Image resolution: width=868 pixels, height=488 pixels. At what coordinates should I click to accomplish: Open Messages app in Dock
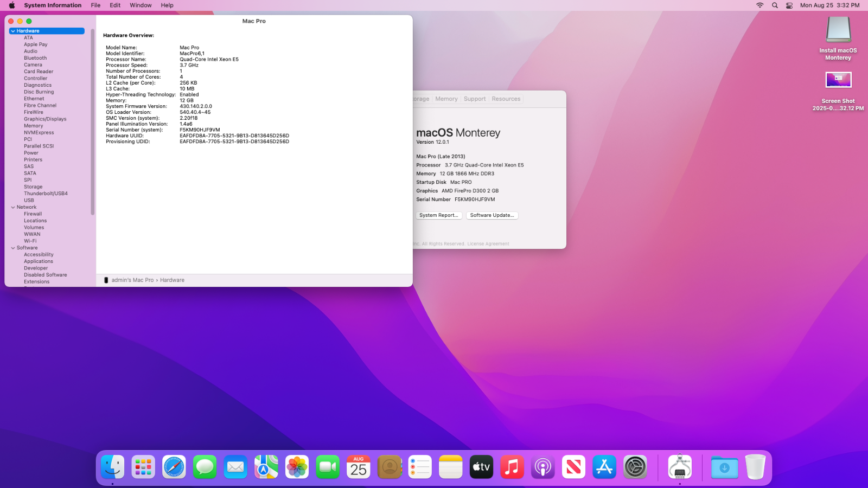coord(205,467)
